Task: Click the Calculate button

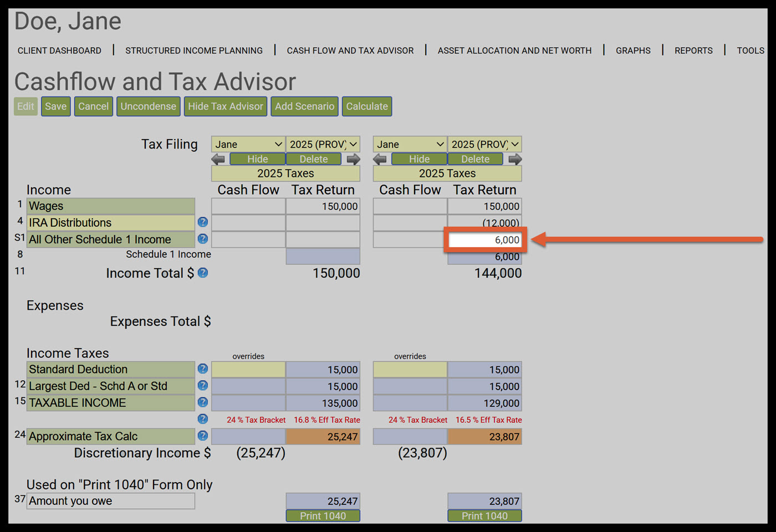Action: pos(367,106)
